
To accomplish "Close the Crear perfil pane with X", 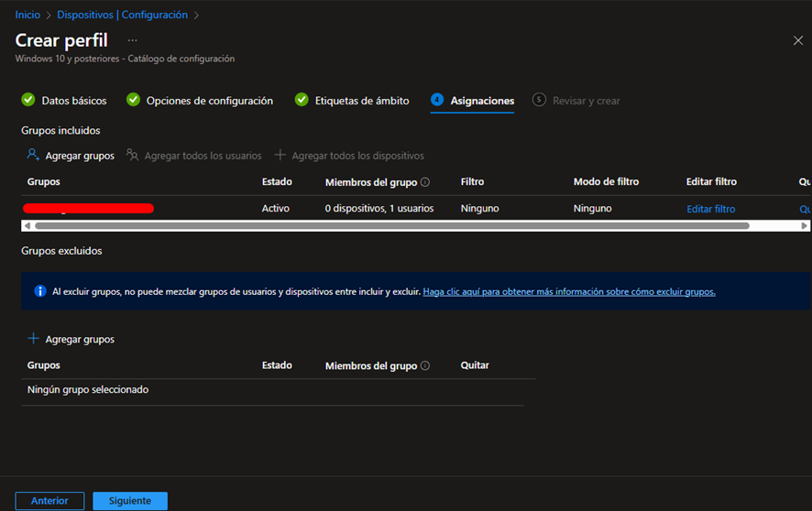I will pyautogui.click(x=797, y=40).
